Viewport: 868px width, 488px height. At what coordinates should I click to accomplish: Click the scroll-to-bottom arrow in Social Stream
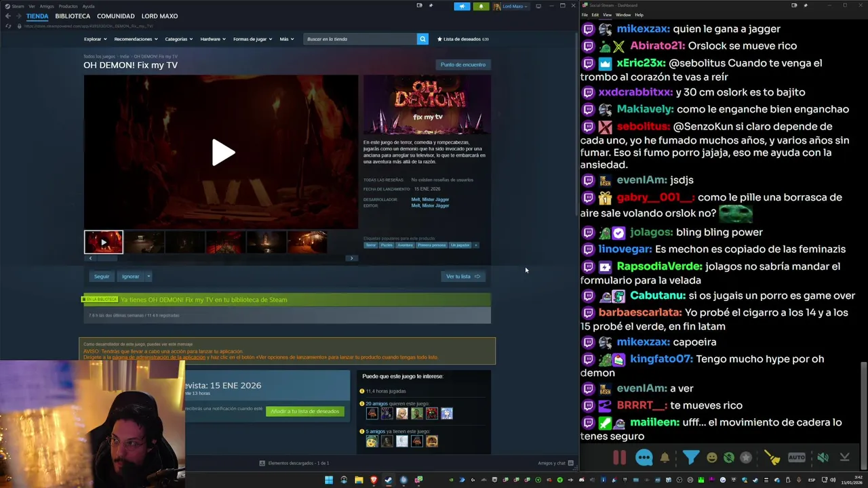point(844,457)
